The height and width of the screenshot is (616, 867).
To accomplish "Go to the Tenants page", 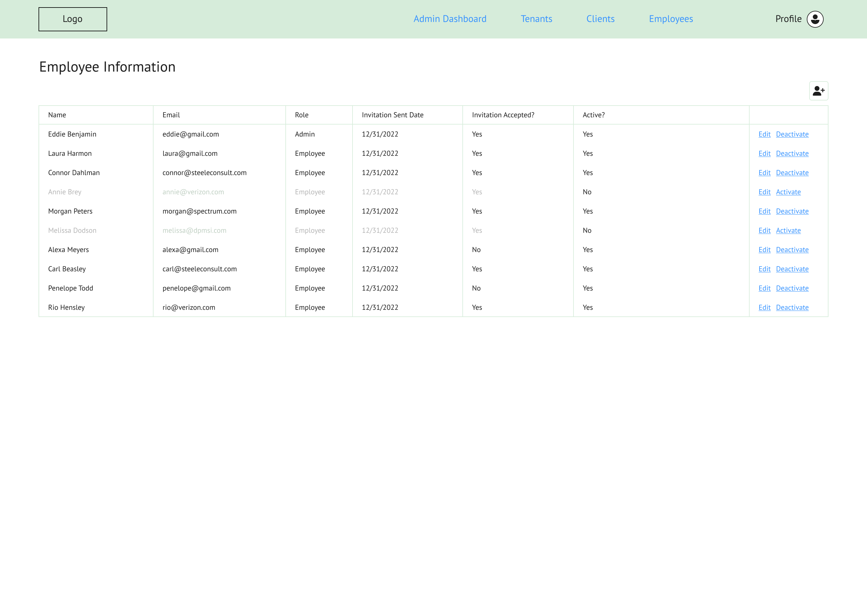I will [536, 19].
